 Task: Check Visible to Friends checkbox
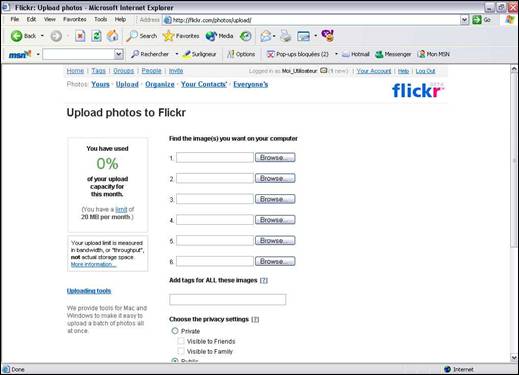[181, 341]
